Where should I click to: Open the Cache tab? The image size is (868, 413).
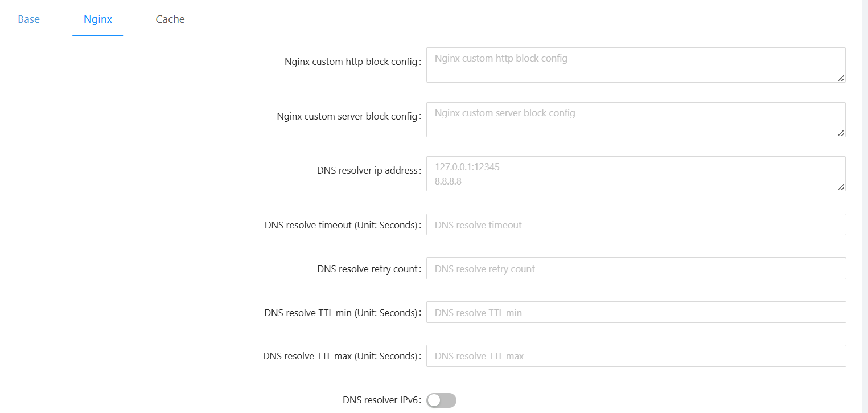[170, 19]
